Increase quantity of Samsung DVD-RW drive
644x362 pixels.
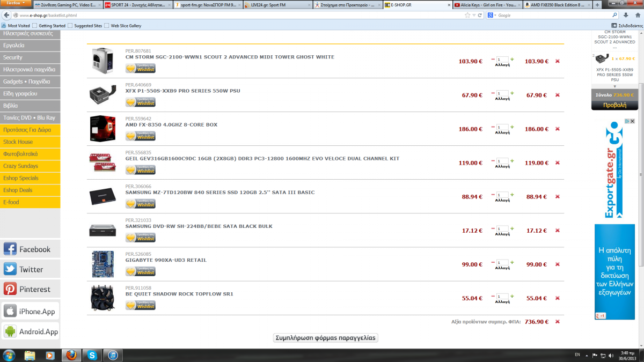coord(512,228)
